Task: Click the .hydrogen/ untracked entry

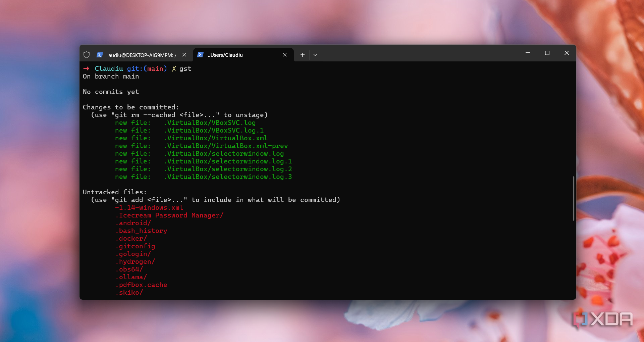Action: tap(135, 262)
